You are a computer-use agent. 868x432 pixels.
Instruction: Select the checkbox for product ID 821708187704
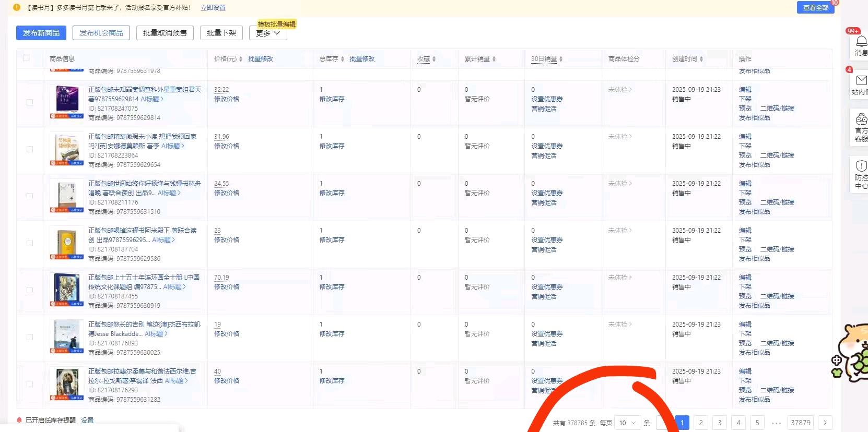pyautogui.click(x=30, y=243)
